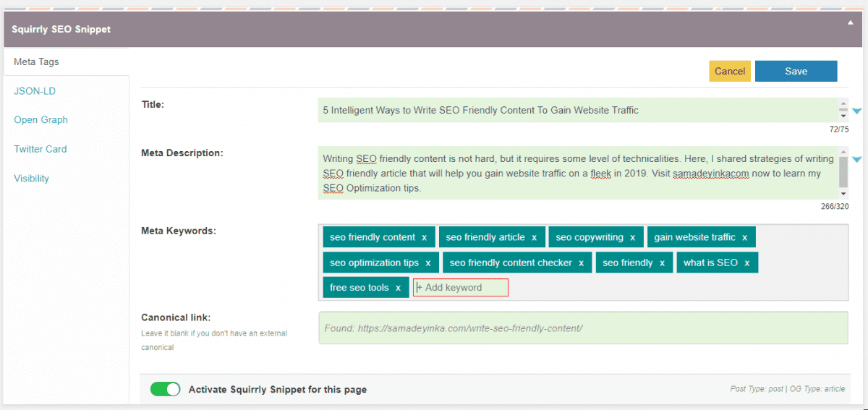Delete the 'seo optimization tips' keyword tag

tap(428, 263)
